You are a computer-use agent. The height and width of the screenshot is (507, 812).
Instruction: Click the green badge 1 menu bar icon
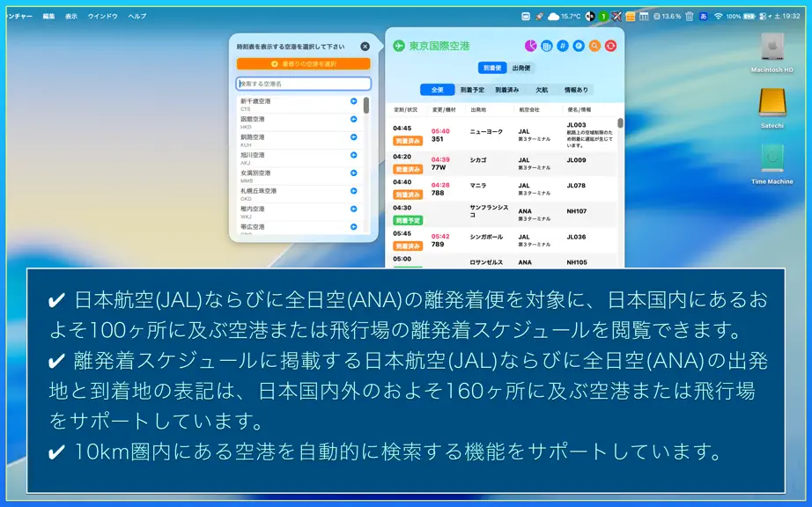603,17
